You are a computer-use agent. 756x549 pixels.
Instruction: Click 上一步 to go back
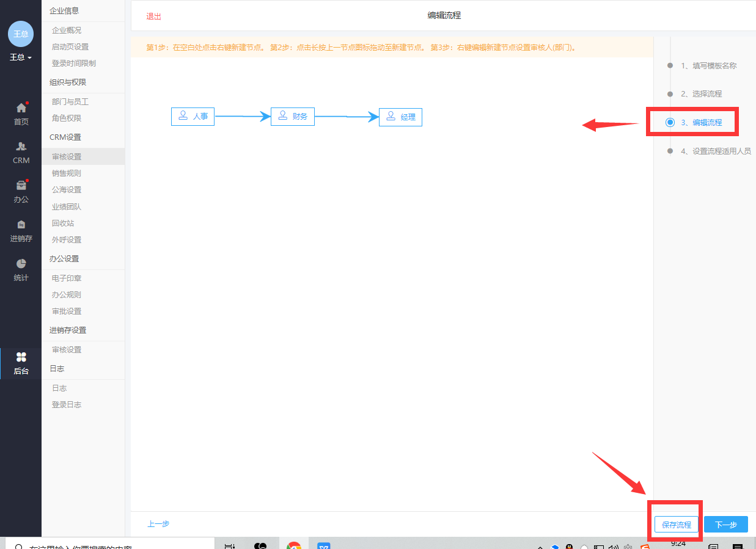click(x=158, y=524)
